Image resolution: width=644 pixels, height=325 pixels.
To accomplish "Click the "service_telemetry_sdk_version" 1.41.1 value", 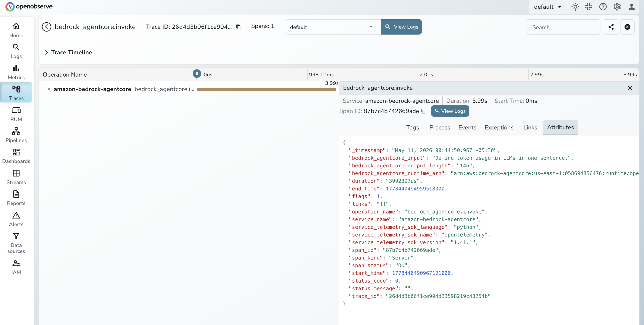I will click(x=463, y=243).
